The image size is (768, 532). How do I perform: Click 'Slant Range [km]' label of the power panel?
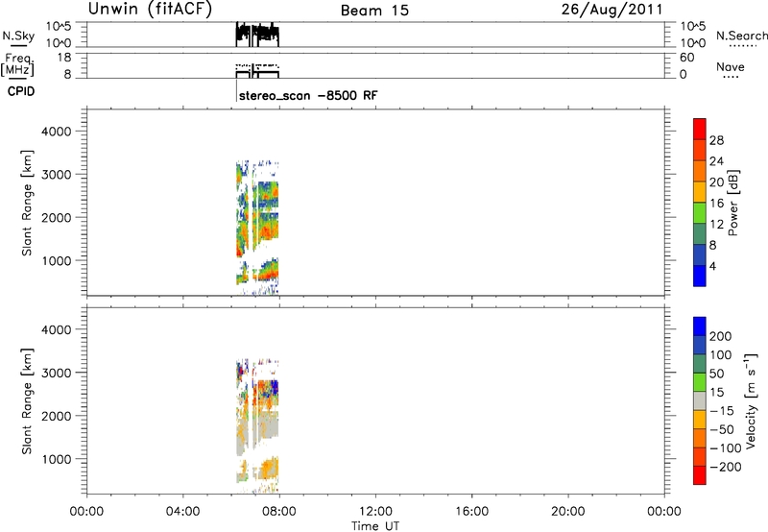(27, 203)
